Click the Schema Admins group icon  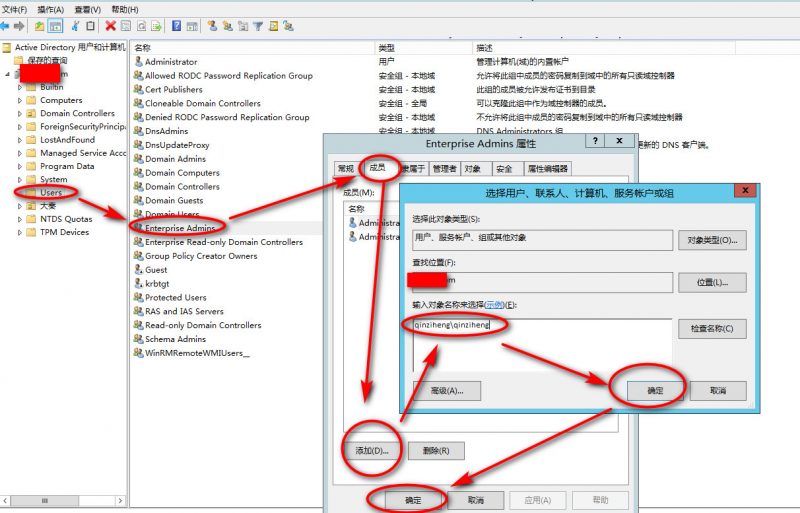click(138, 338)
